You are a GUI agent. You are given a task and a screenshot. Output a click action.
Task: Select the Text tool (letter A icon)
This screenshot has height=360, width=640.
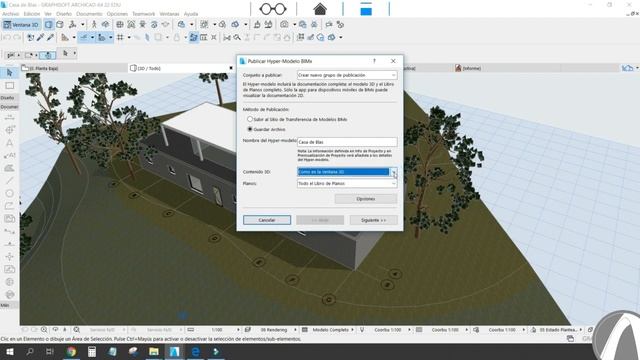9,143
